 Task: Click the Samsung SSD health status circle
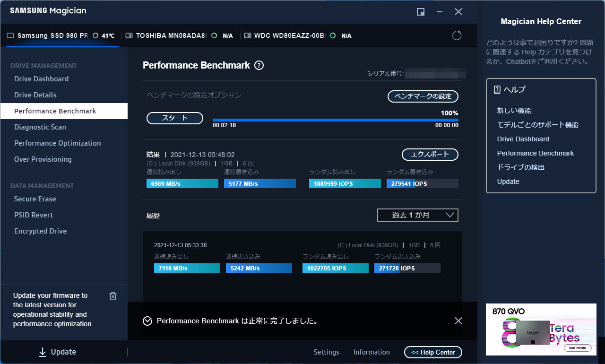tap(95, 35)
